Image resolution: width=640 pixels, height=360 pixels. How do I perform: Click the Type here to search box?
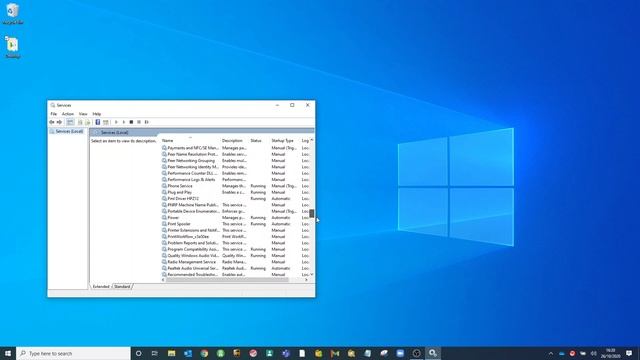point(73,353)
